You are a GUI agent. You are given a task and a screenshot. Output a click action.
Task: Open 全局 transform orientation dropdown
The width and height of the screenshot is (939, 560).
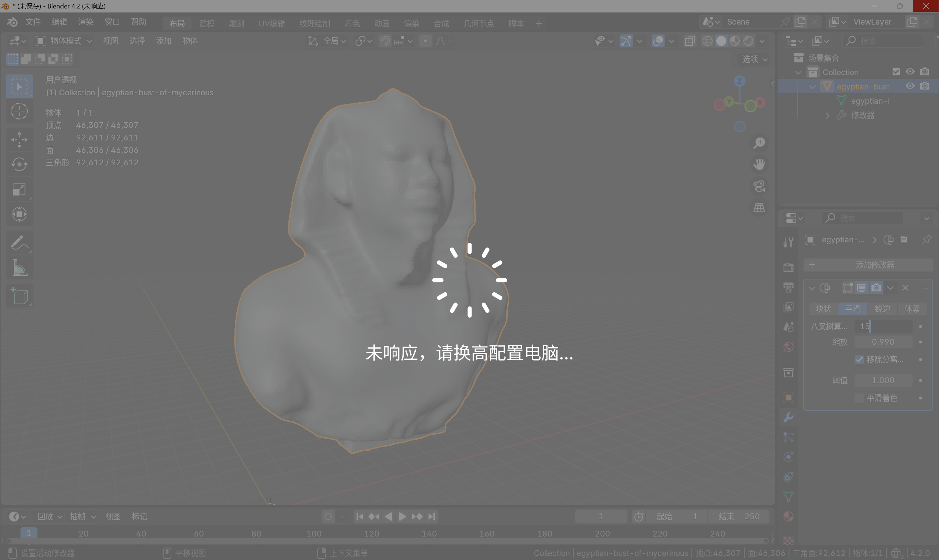tap(327, 41)
